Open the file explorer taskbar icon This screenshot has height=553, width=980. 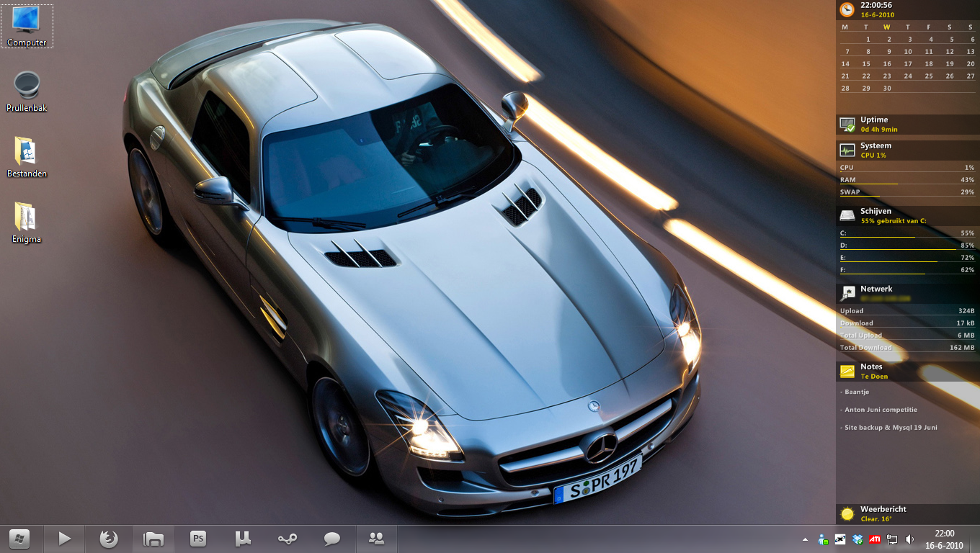pyautogui.click(x=153, y=539)
